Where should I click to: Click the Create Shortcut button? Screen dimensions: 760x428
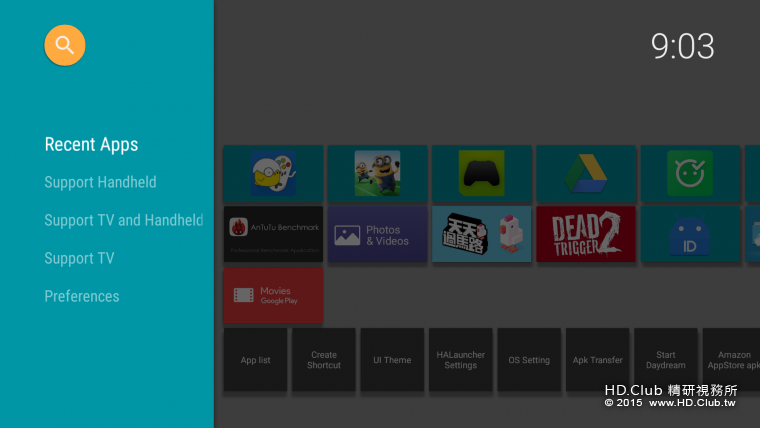coord(324,360)
